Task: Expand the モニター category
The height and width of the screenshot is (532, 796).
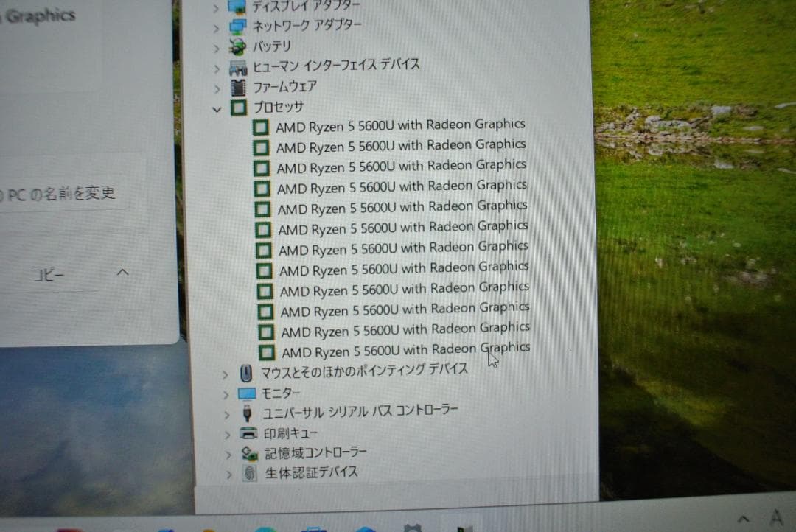Action: tap(225, 393)
